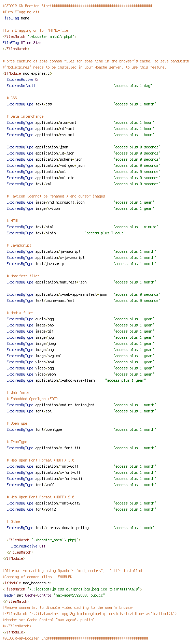Image resolution: width=194 pixels, height=644 pixels.
Task: Click the application/ld+json expires entry
Action: [x=83, y=153]
